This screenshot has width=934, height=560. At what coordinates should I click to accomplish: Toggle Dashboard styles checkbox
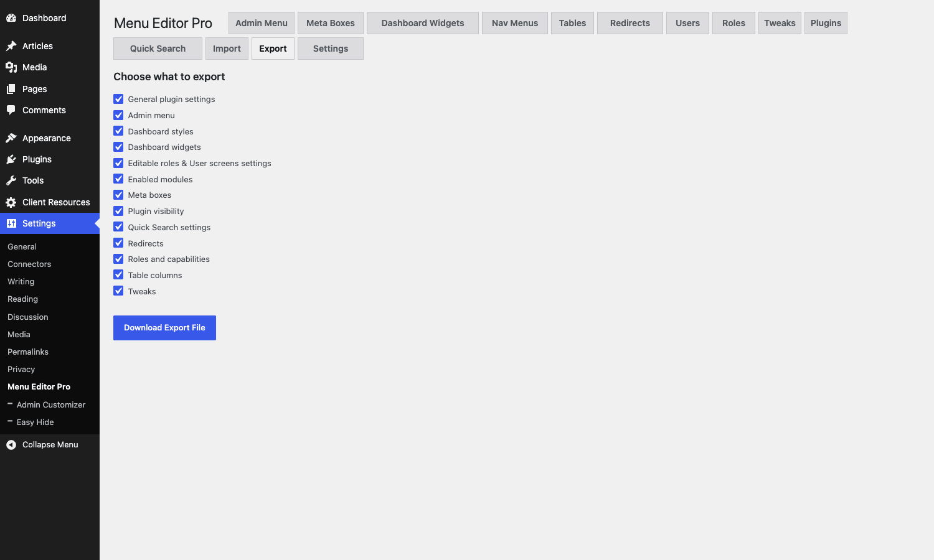click(118, 131)
